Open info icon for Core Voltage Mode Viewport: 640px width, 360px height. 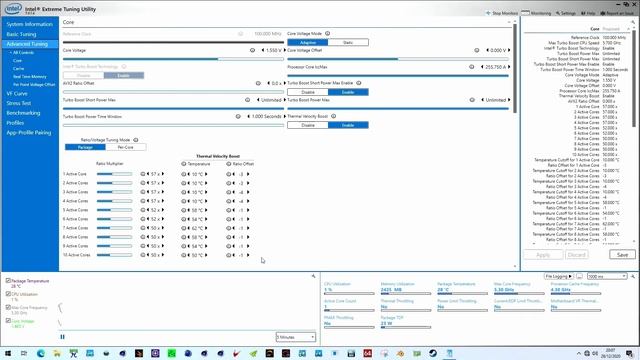[x=327, y=33]
